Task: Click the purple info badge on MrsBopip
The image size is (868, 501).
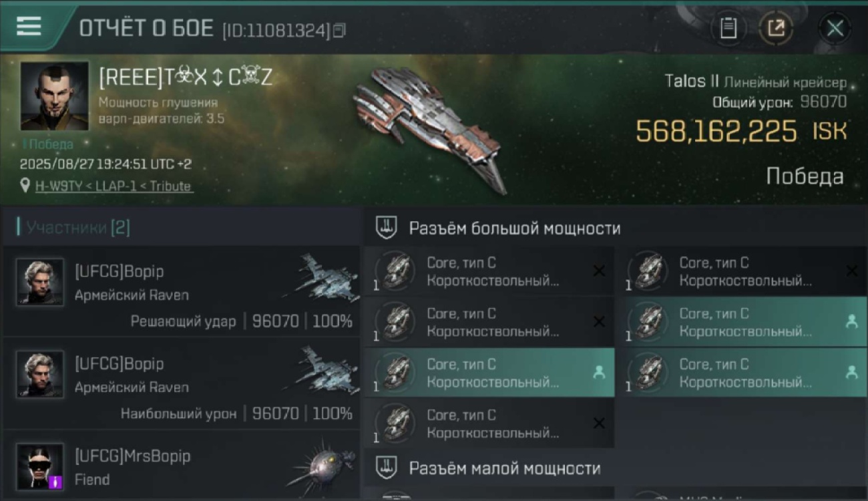Action: (56, 482)
